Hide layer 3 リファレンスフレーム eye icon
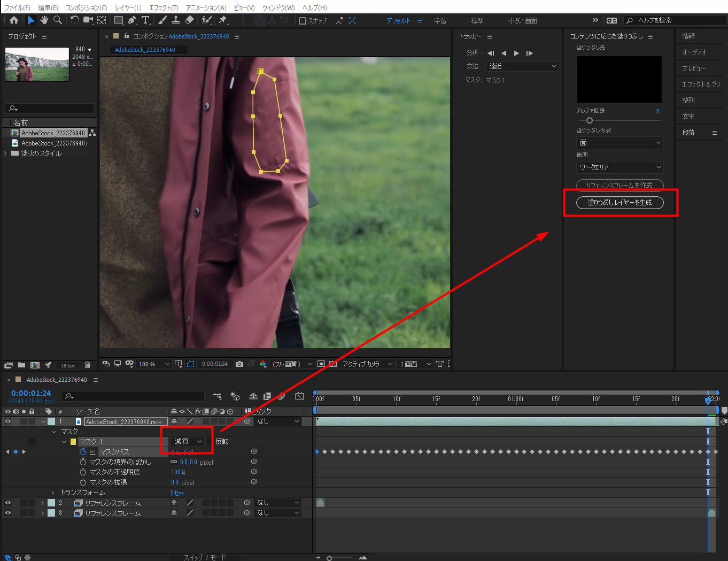The height and width of the screenshot is (561, 728). tap(7, 513)
